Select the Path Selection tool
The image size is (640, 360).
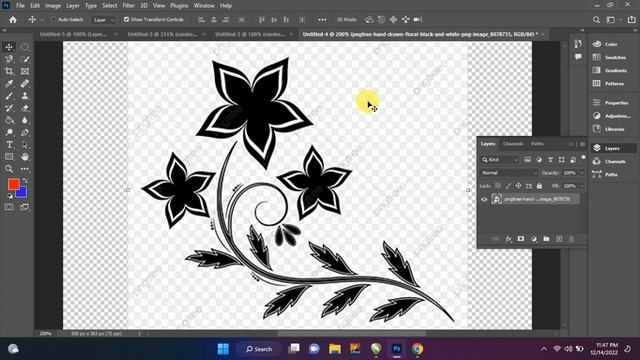point(24,144)
